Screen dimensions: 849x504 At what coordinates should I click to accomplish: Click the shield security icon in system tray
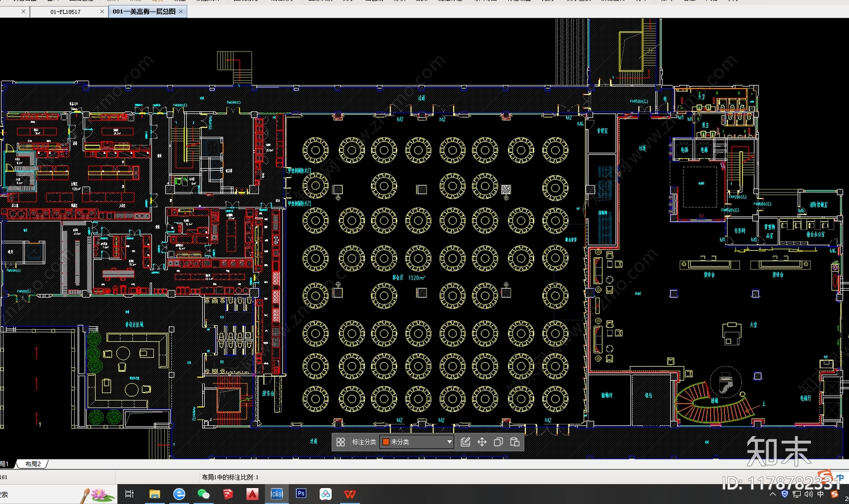(x=785, y=494)
